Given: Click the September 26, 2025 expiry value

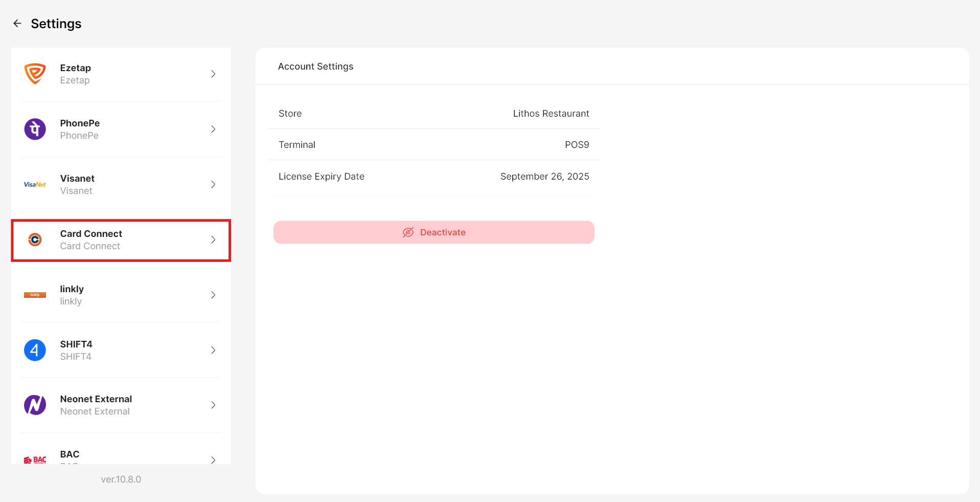Looking at the screenshot, I should (x=545, y=177).
